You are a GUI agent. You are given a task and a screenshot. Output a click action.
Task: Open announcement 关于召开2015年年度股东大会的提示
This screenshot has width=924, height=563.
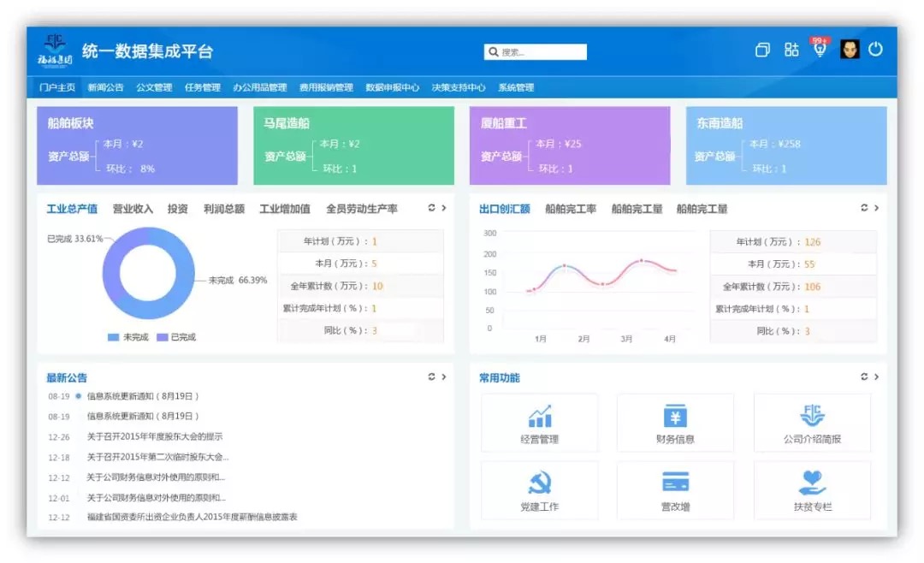pyautogui.click(x=155, y=436)
